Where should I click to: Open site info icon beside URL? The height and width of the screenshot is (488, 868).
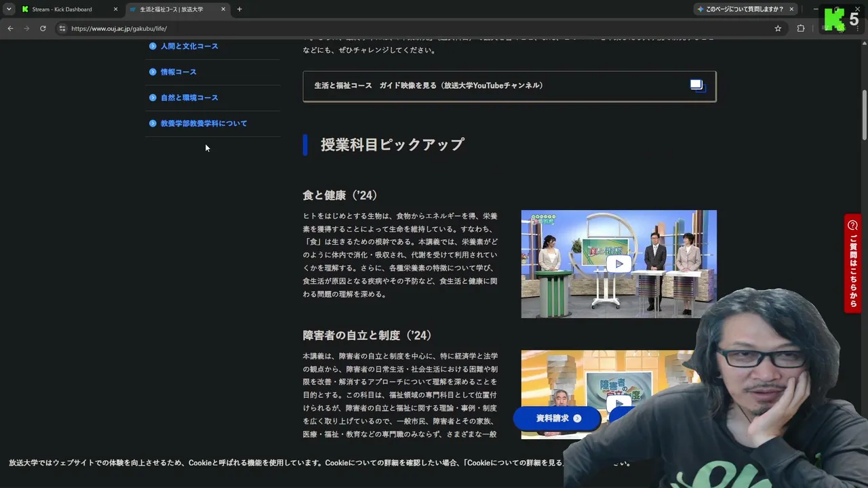coord(62,28)
